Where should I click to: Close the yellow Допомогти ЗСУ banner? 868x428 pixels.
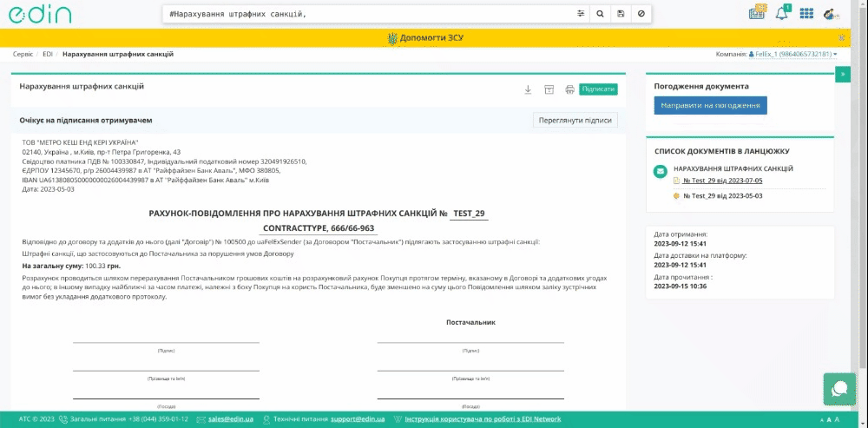842,37
